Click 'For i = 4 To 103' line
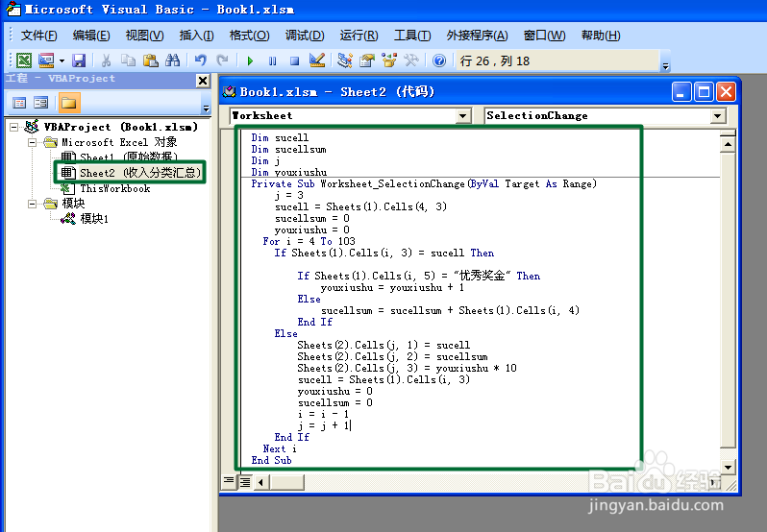This screenshot has height=532, width=767. (x=309, y=241)
